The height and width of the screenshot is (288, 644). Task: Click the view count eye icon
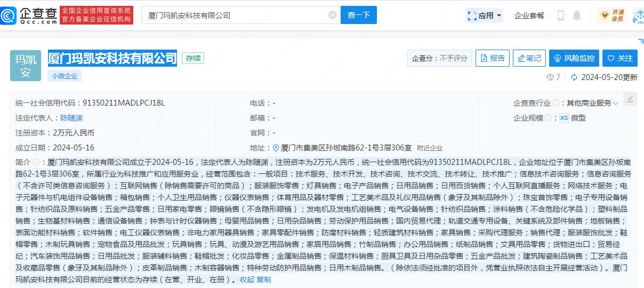(550, 77)
